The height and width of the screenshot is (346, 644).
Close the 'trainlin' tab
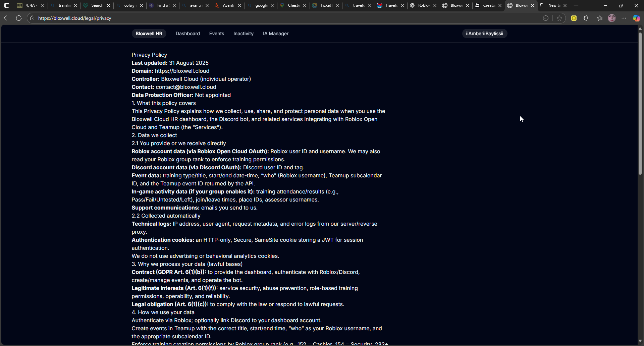click(x=75, y=6)
